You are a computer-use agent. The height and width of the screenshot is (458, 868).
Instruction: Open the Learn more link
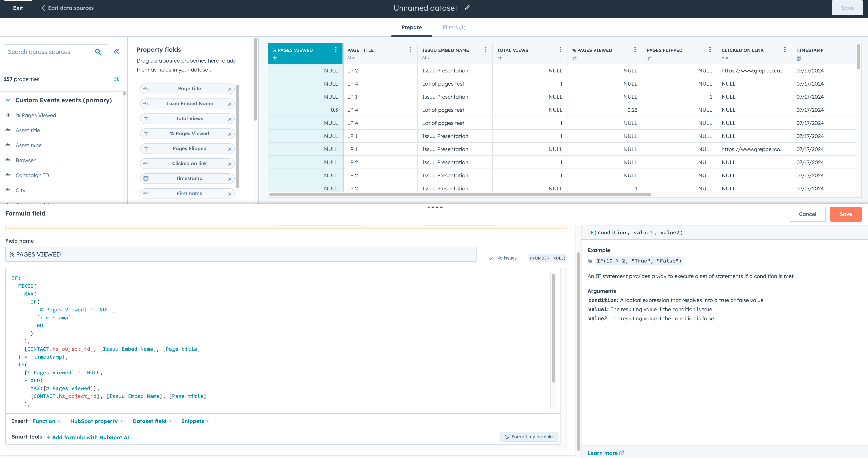pyautogui.click(x=605, y=453)
